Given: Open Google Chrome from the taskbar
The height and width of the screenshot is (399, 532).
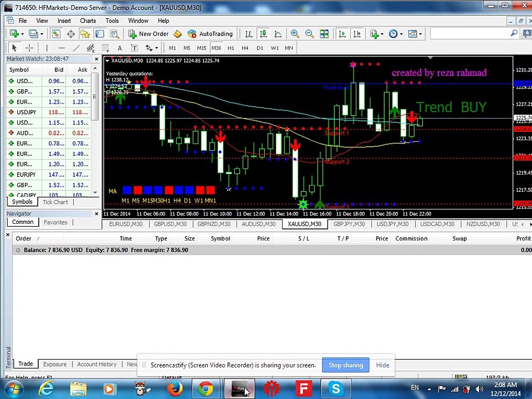Looking at the screenshot, I should [x=206, y=389].
